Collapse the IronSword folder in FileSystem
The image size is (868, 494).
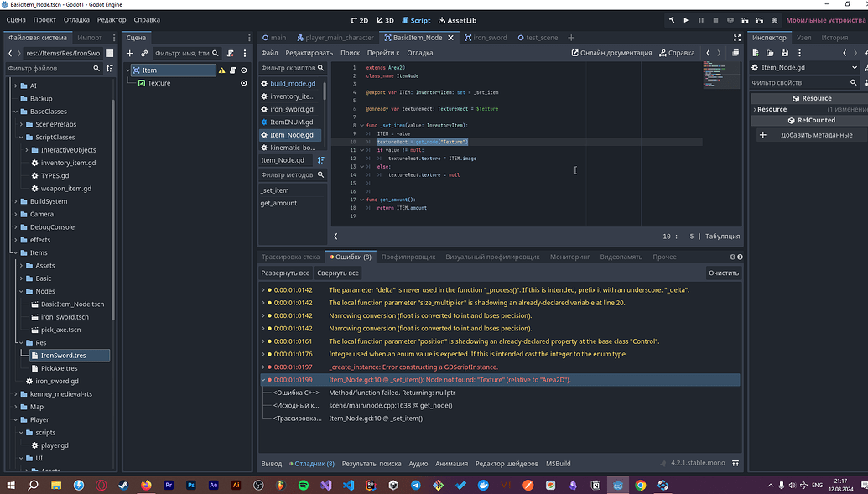point(62,355)
